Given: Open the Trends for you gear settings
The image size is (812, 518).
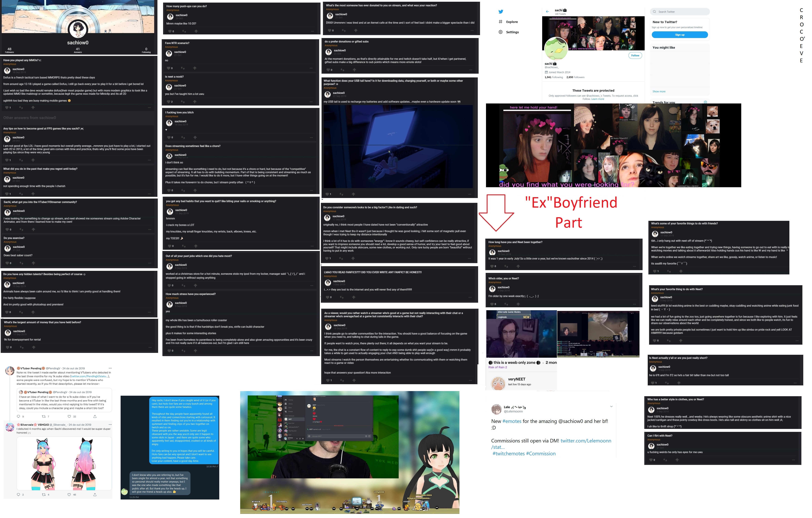Looking at the screenshot, I should 705,102.
